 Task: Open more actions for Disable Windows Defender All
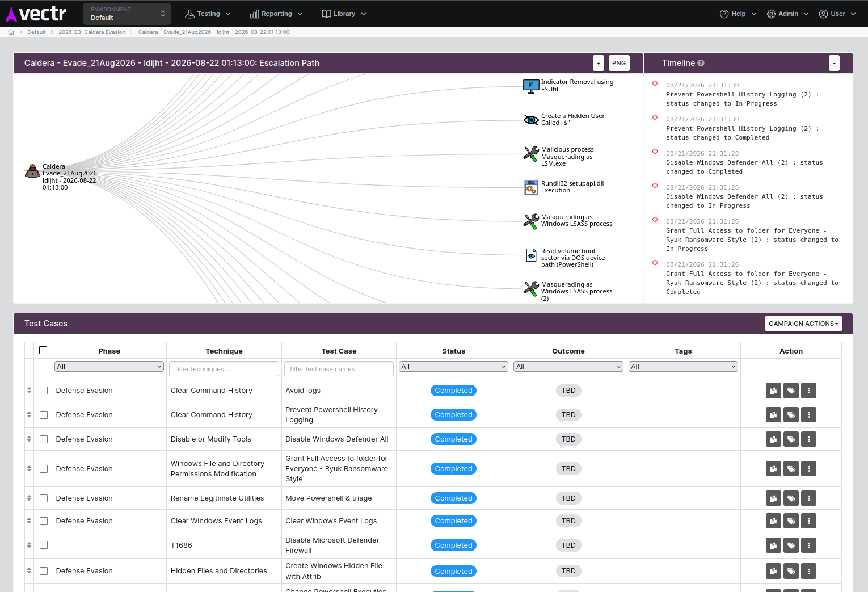tap(809, 439)
